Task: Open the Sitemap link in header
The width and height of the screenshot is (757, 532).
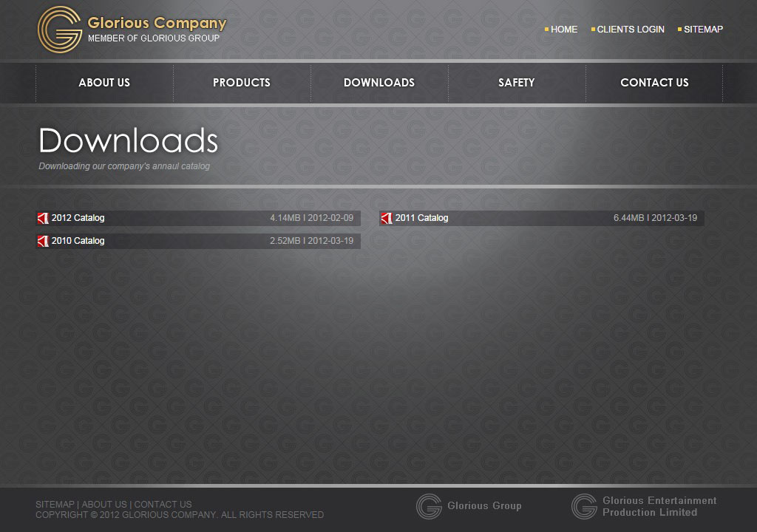Action: point(703,30)
